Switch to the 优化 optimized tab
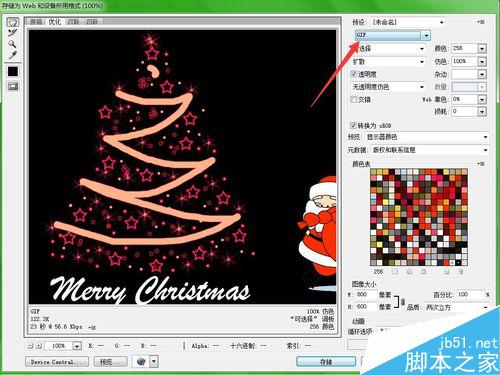This screenshot has width=500, height=375. coord(55,22)
